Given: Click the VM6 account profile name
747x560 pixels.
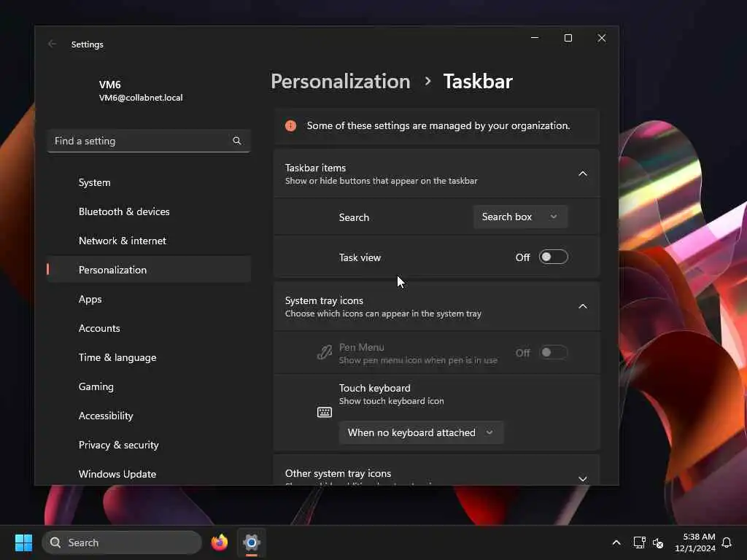Looking at the screenshot, I should (109, 85).
